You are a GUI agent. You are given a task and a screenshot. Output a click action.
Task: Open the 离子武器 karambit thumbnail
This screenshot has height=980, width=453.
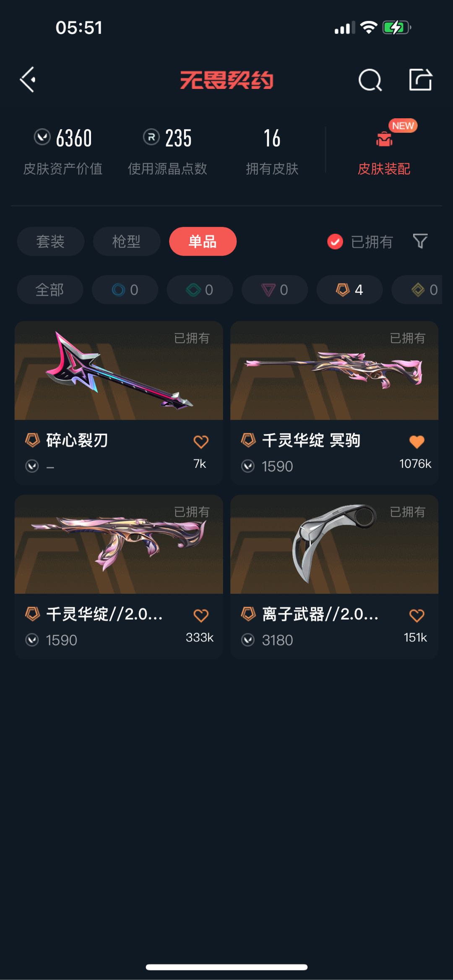[x=334, y=544]
